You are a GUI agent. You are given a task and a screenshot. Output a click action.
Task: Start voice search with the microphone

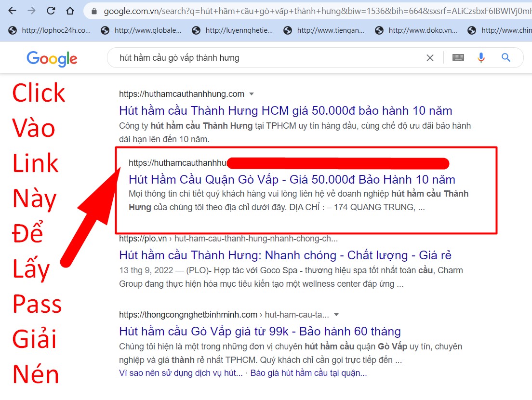481,58
